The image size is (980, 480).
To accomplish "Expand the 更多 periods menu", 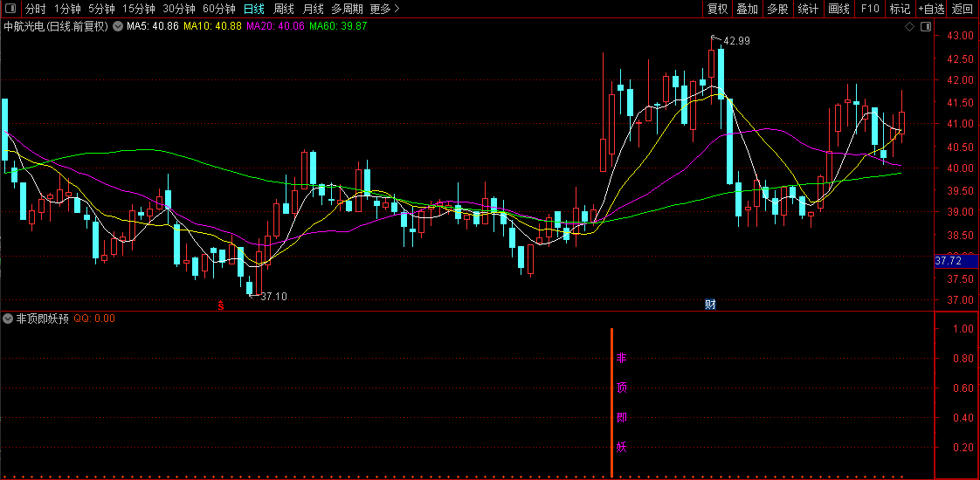I will [384, 9].
